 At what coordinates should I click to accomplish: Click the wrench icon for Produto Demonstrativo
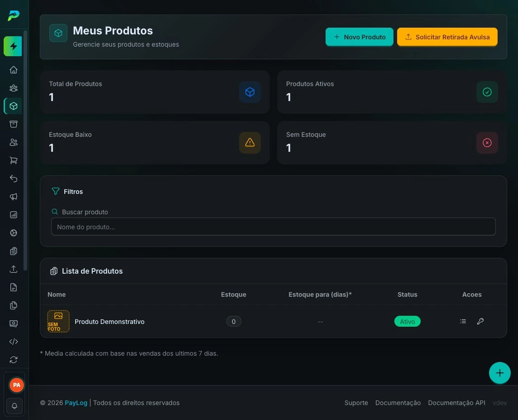480,321
